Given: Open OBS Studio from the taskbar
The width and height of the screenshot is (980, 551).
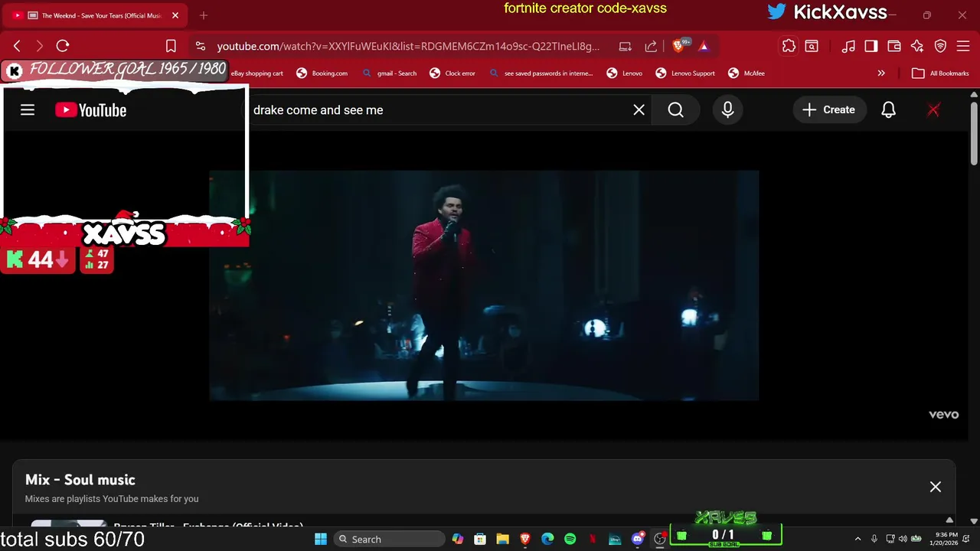Looking at the screenshot, I should point(660,540).
